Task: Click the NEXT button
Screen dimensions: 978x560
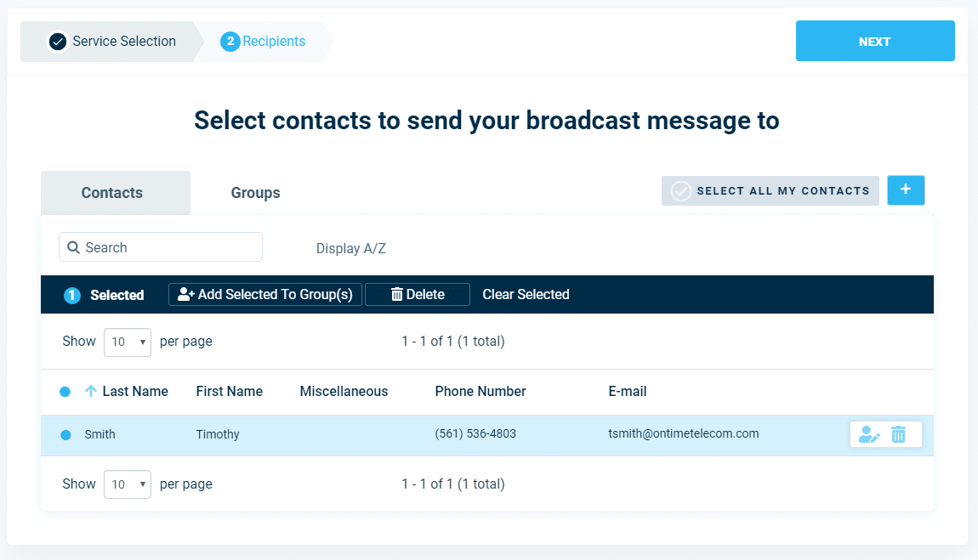Action: (875, 41)
